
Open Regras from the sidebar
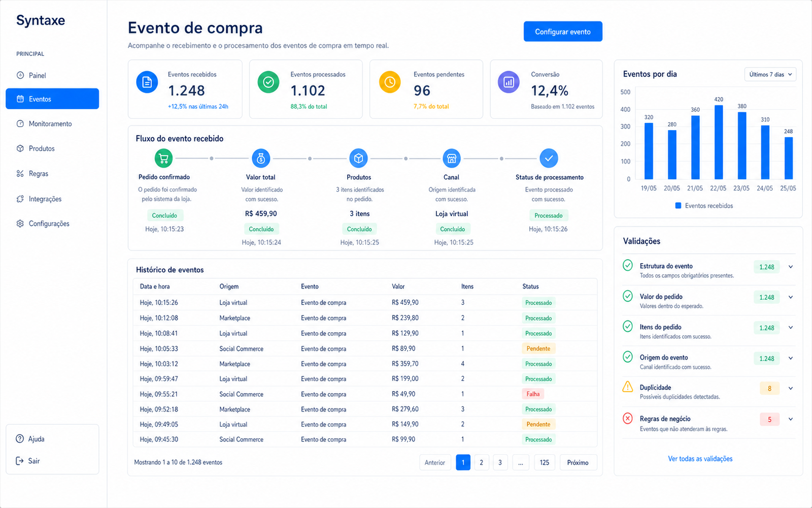52,174
